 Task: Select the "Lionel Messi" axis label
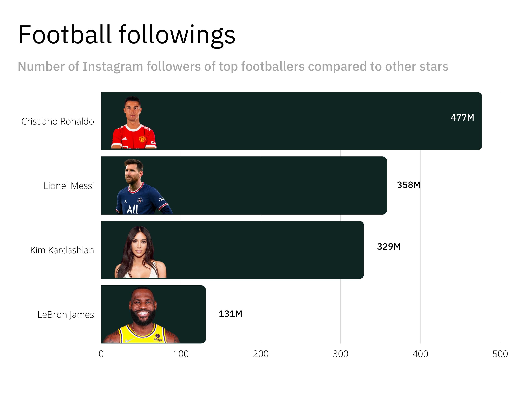click(69, 186)
